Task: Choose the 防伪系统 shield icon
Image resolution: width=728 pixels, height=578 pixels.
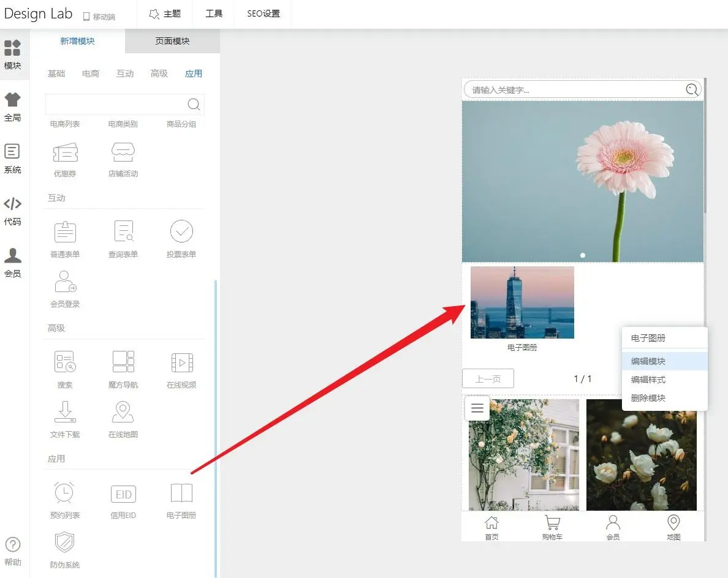Action: tap(64, 544)
